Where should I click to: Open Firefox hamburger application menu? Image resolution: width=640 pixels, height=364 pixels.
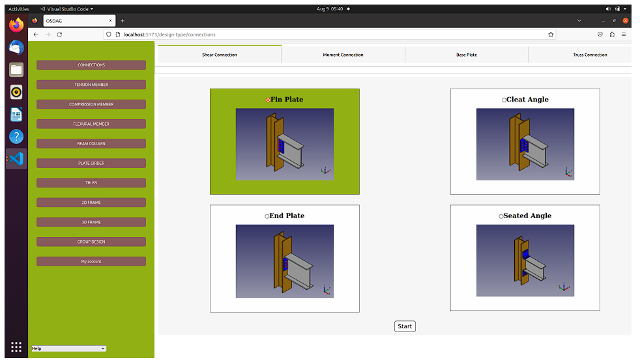624,35
